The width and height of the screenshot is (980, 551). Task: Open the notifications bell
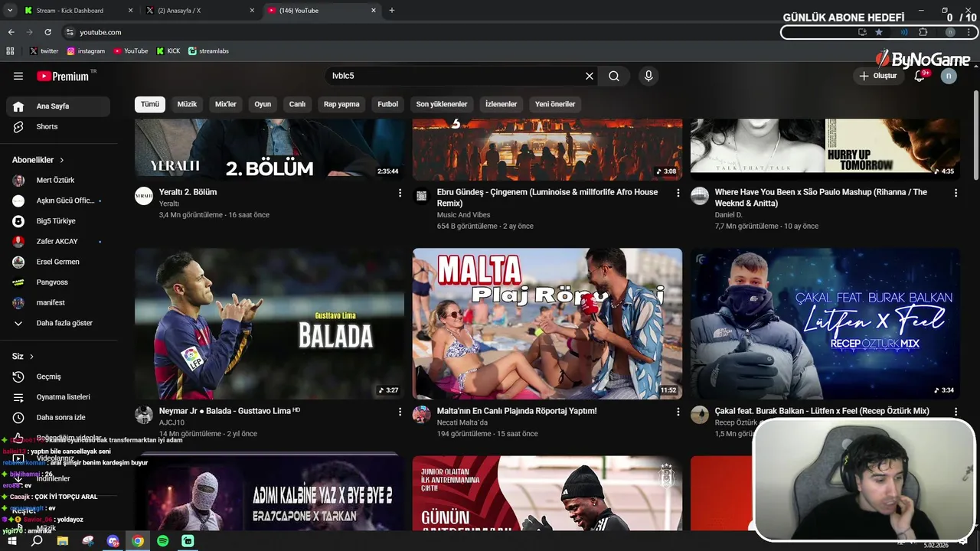(920, 76)
